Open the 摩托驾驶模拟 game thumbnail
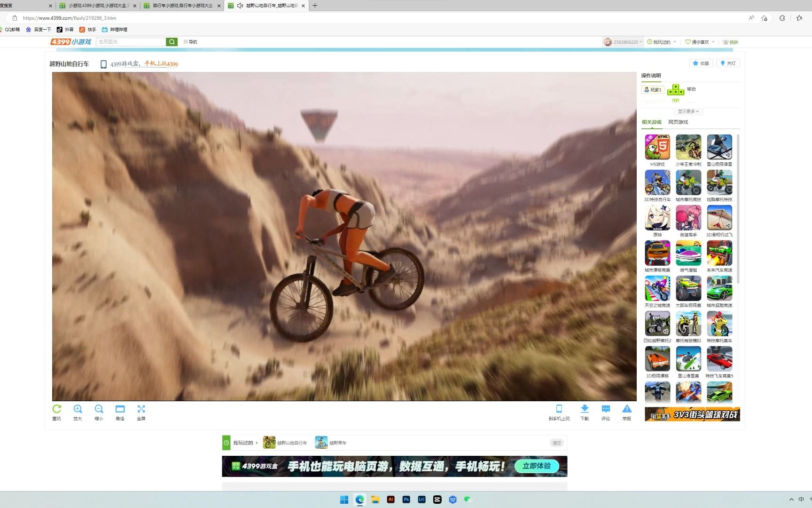The image size is (812, 508). tap(688, 323)
